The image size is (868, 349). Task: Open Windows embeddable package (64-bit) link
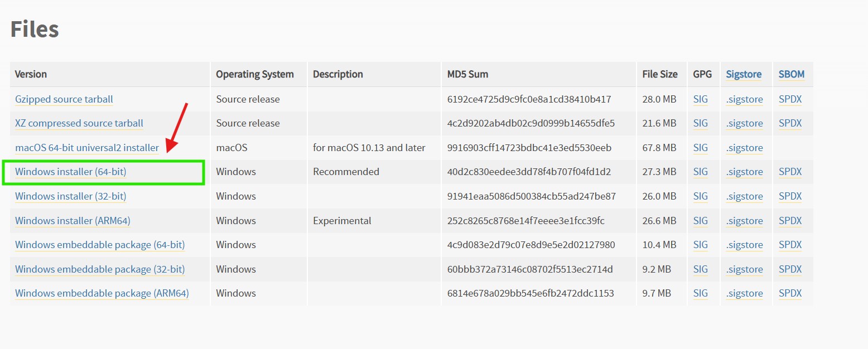[100, 245]
